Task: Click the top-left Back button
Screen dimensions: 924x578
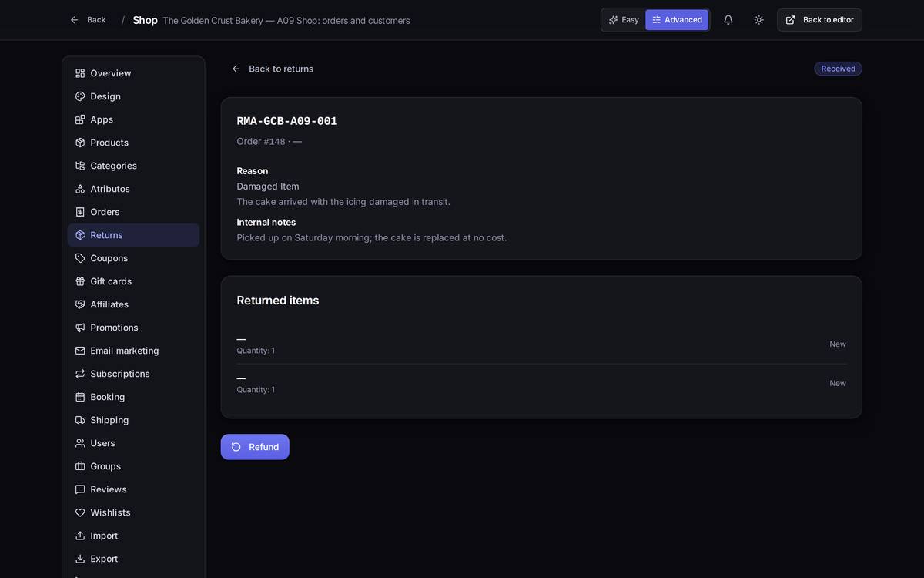Action: pyautogui.click(x=88, y=20)
